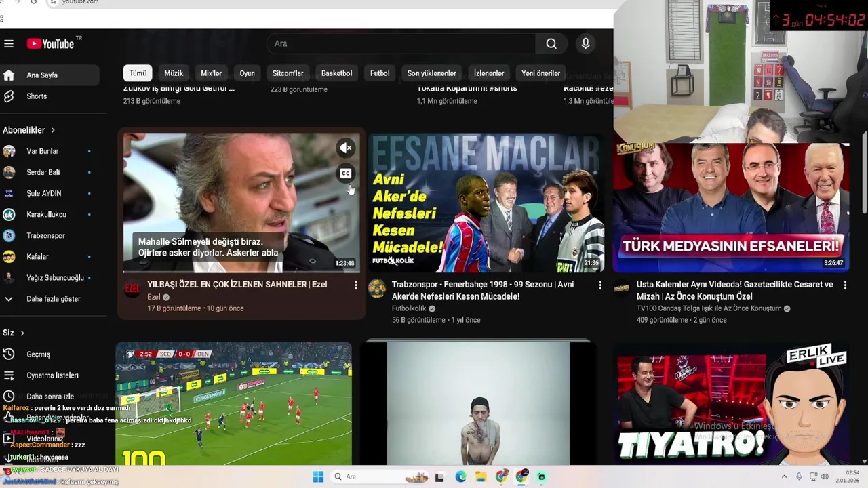Open YILBAŞI ÖZEL Ezel video title

pyautogui.click(x=237, y=285)
